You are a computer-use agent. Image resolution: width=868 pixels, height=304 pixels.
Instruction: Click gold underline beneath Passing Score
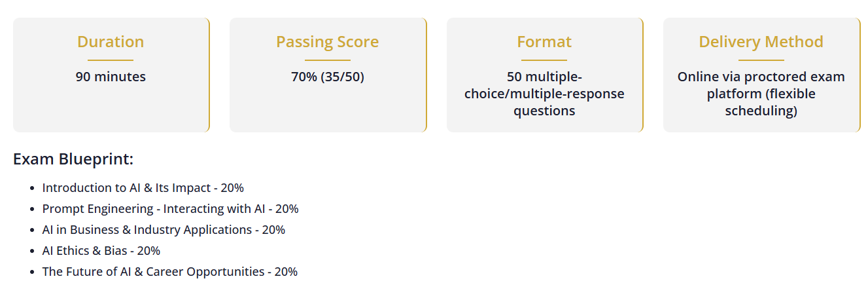click(x=328, y=60)
